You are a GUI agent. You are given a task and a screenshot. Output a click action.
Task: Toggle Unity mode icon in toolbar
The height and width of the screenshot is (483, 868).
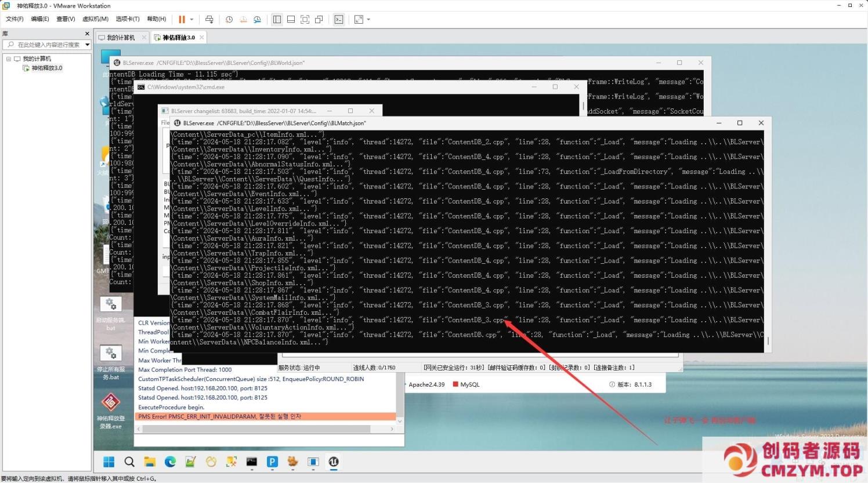pyautogui.click(x=319, y=19)
